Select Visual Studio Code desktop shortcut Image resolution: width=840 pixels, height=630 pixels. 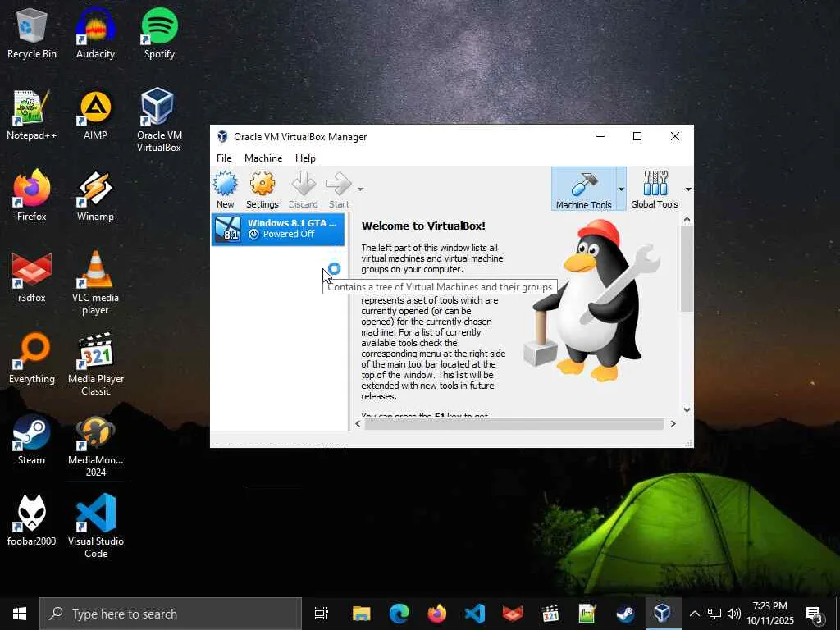(95, 526)
